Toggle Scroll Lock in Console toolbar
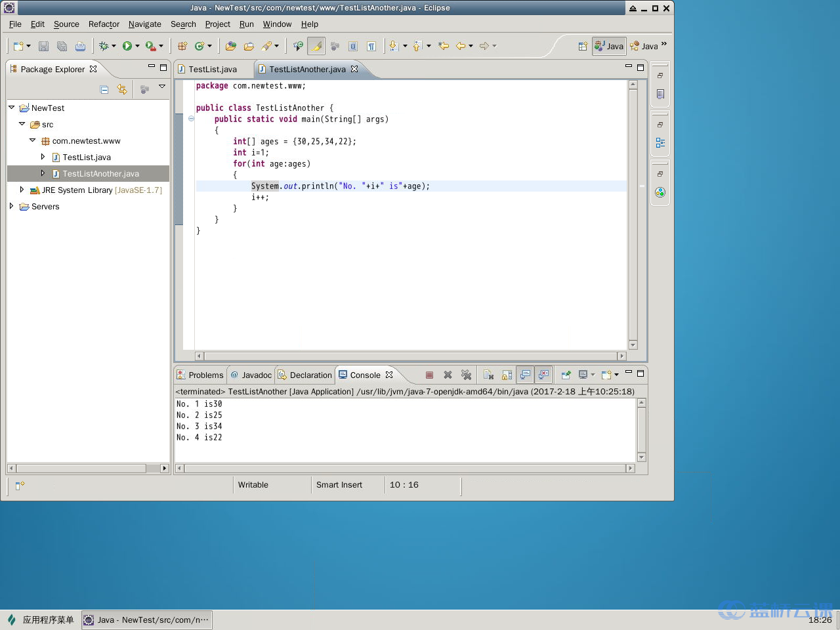 (x=507, y=375)
